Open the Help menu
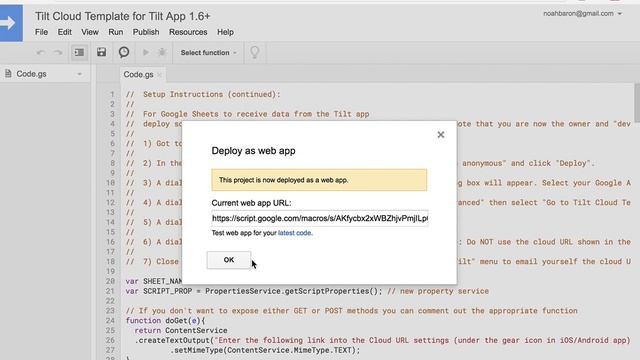The height and width of the screenshot is (360, 640). [x=225, y=32]
